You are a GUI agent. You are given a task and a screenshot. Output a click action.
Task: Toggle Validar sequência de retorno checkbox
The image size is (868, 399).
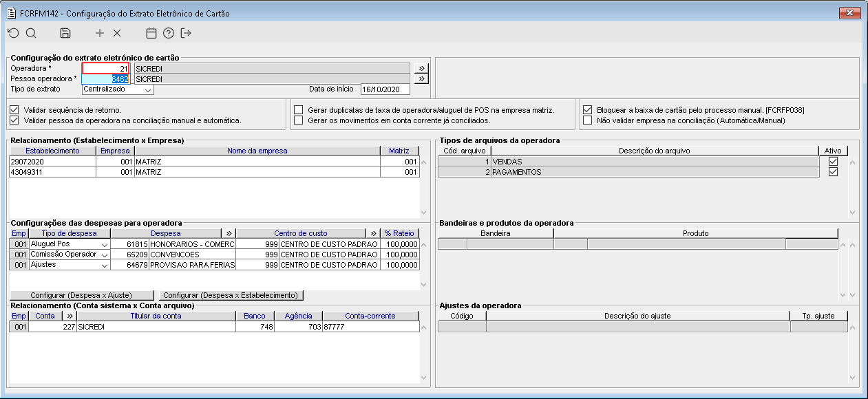tap(14, 110)
